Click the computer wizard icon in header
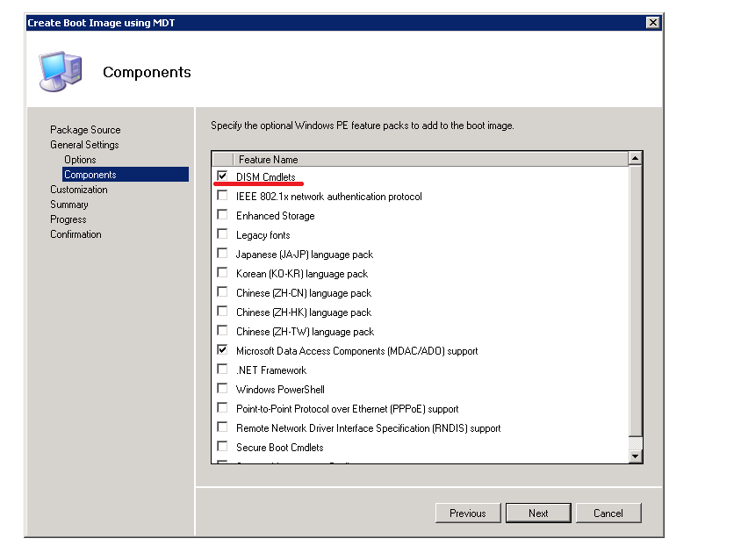The width and height of the screenshot is (741, 560). coord(60,72)
